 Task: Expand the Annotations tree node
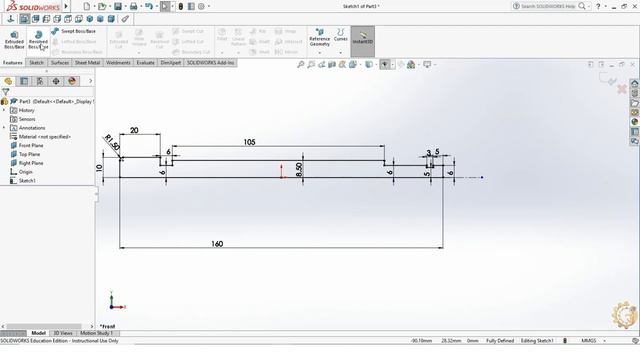pyautogui.click(x=4, y=128)
